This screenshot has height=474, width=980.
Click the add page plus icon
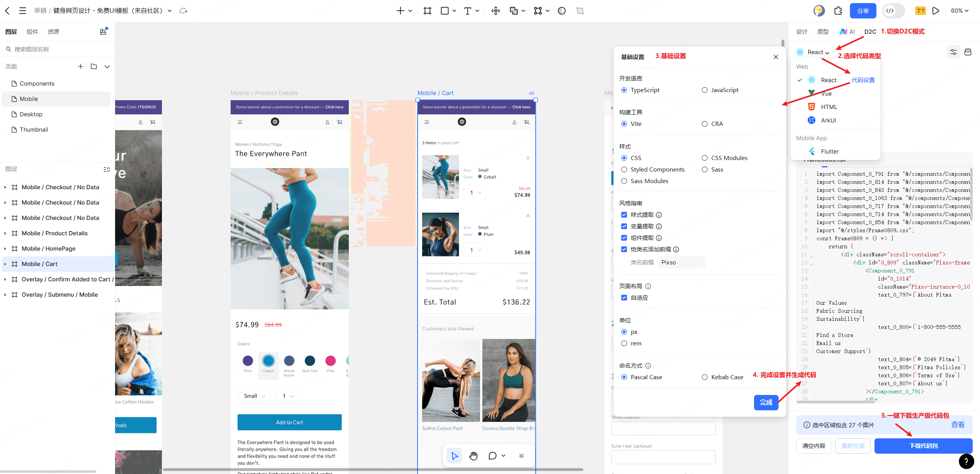tap(81, 66)
